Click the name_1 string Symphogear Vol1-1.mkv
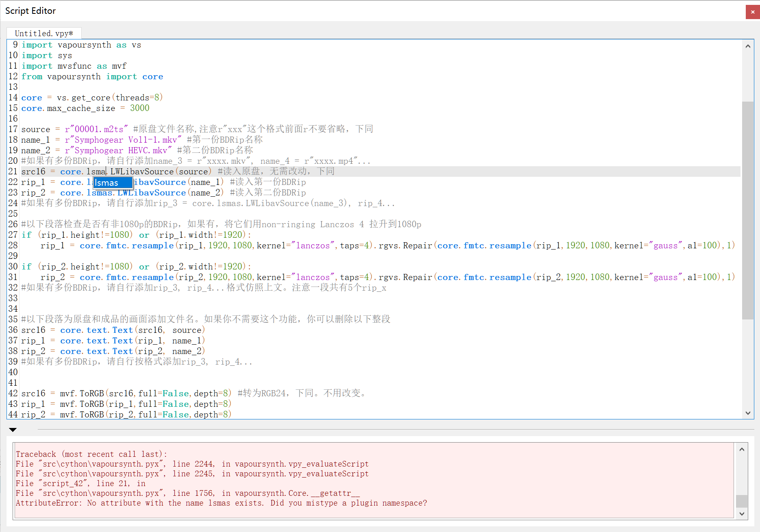This screenshot has height=532, width=760. [x=123, y=140]
